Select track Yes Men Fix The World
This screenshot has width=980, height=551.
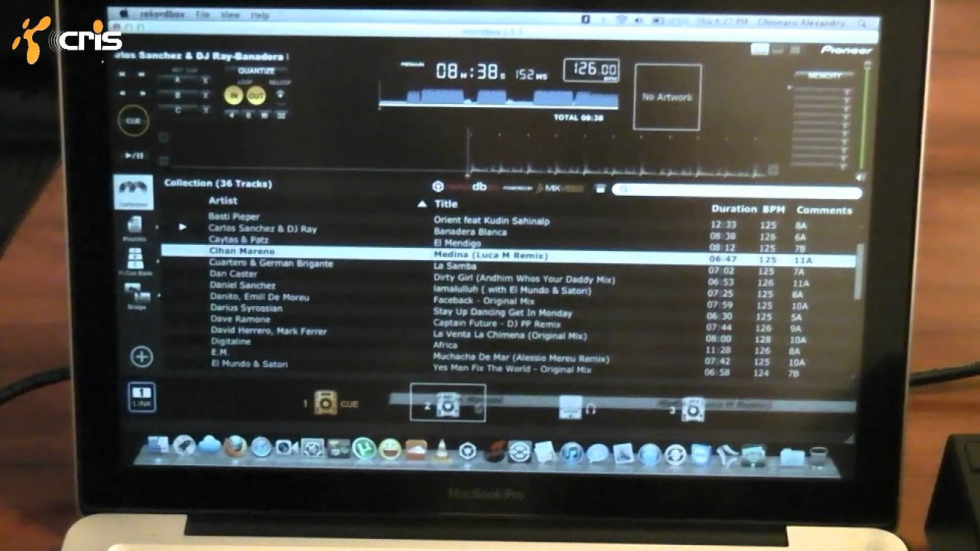(512, 369)
